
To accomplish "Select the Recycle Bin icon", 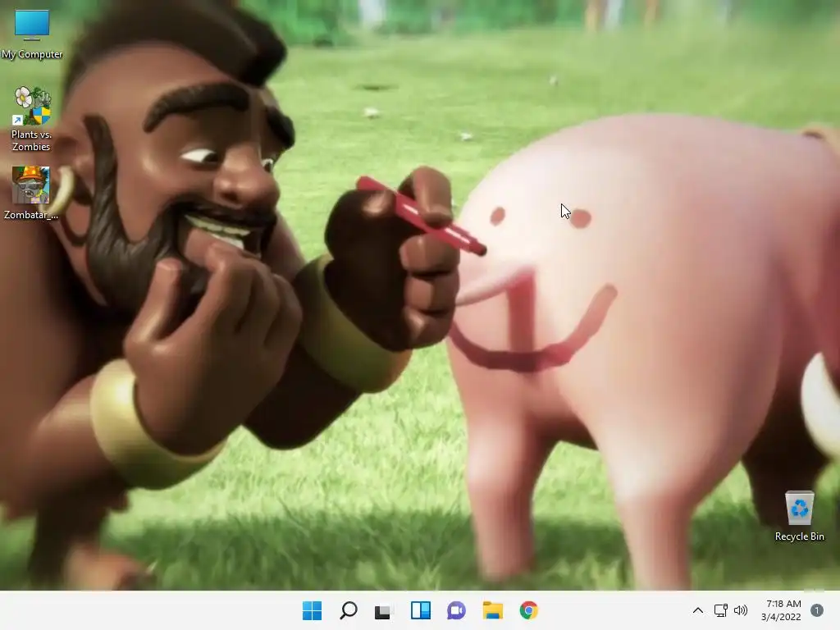I will 799,517.
